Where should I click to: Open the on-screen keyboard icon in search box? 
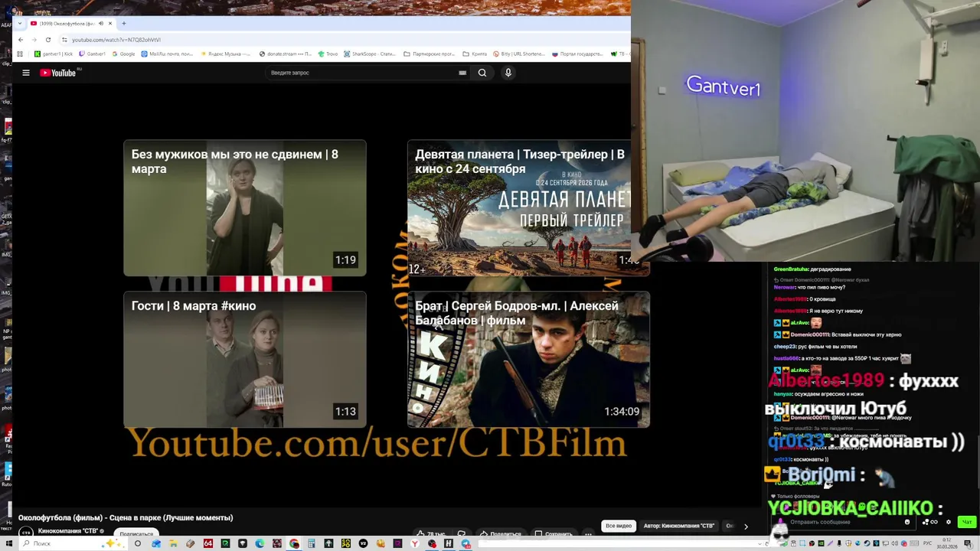tap(462, 73)
